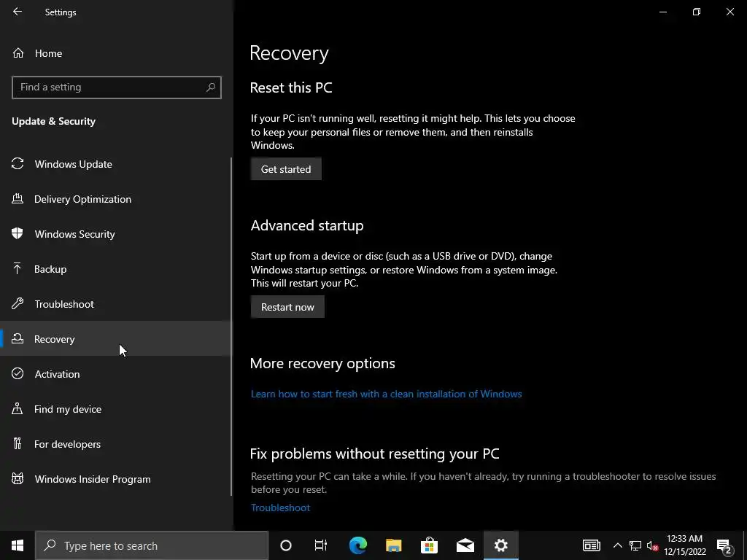Screen dimensions: 747x560
Task: Open the Windows Start menu
Action: 18,545
